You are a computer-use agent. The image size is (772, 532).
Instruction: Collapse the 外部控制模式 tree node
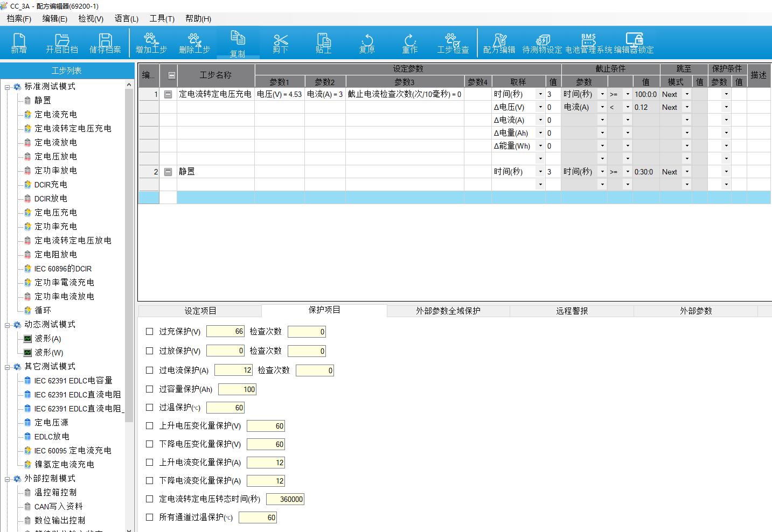tap(8, 479)
